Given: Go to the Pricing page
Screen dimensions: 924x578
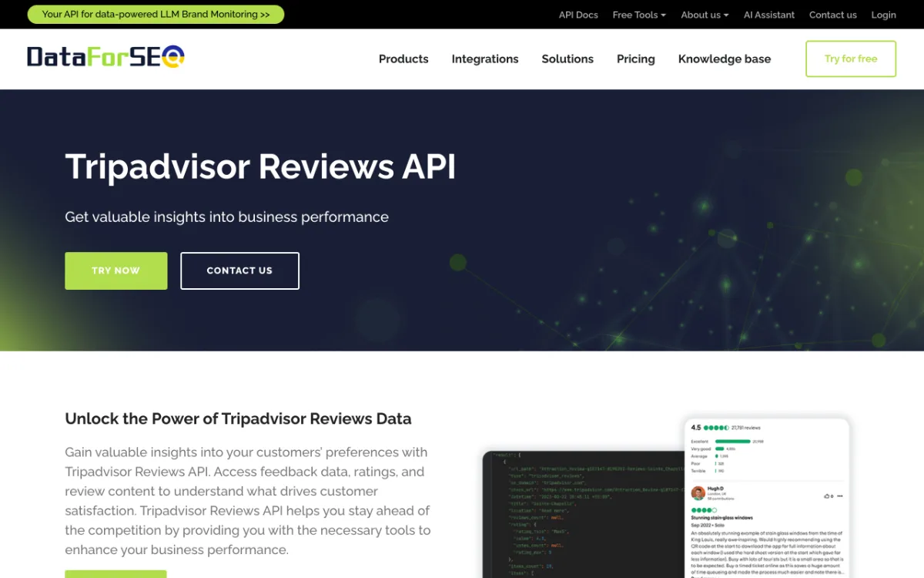Looking at the screenshot, I should pos(636,59).
